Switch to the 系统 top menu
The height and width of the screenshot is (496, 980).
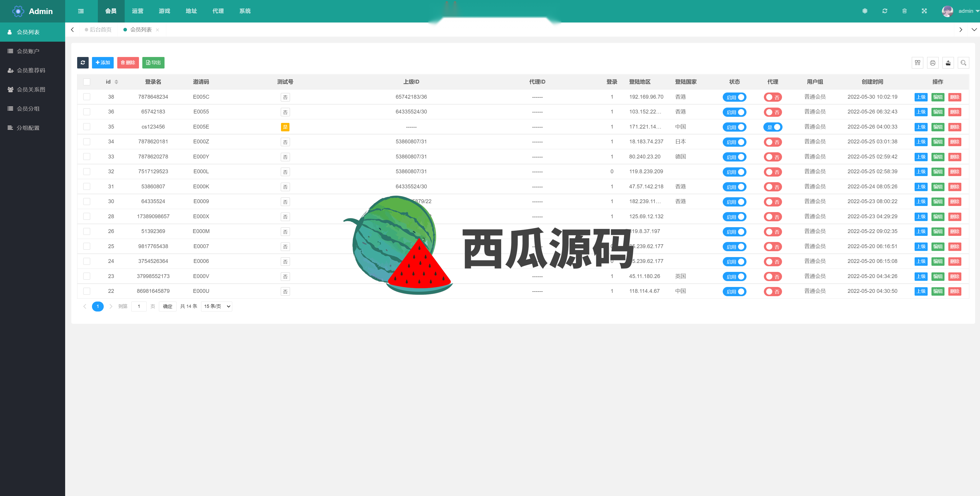click(x=245, y=11)
